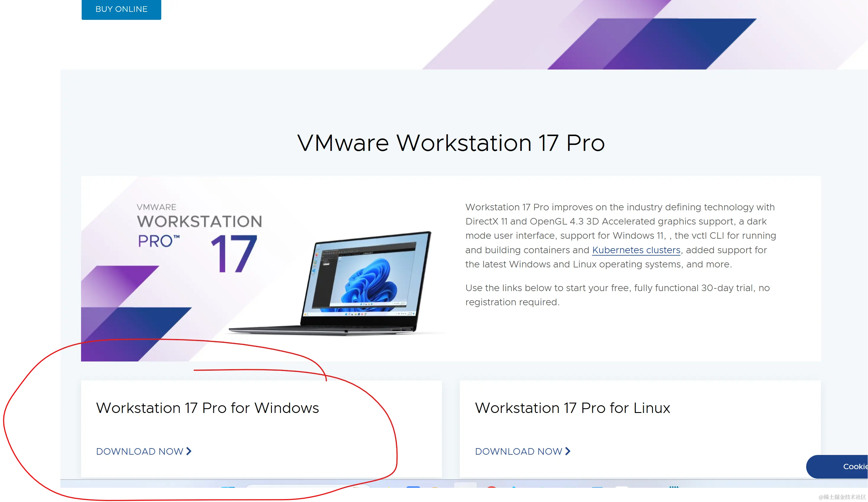The height and width of the screenshot is (502, 868).
Task: Select the Workstation 17 Pro for Windows heading
Action: [x=207, y=408]
